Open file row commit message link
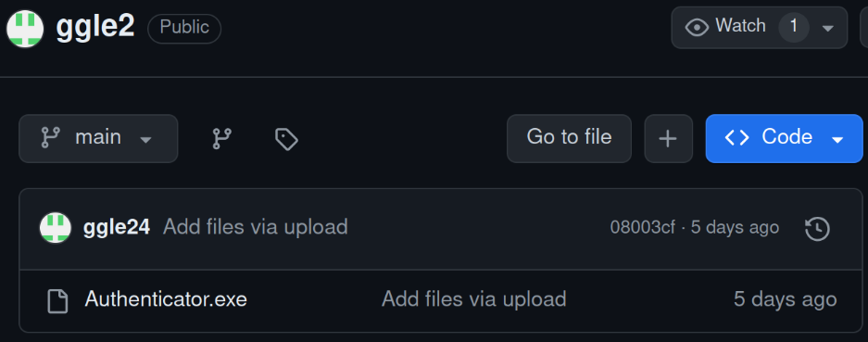Image resolution: width=868 pixels, height=342 pixels. click(x=474, y=299)
